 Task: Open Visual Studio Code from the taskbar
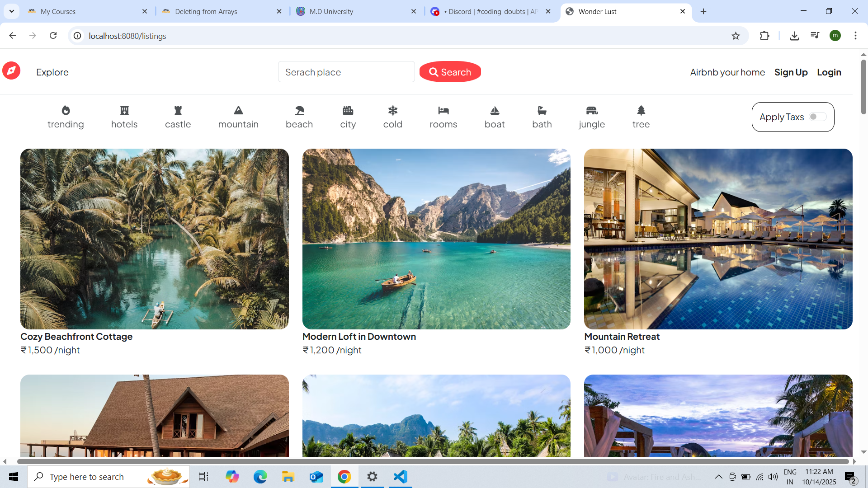point(401,477)
